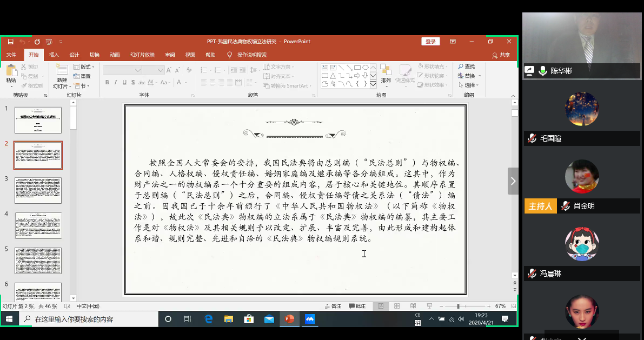
Task: Click the Sign in (登录) button
Action: tap(430, 42)
